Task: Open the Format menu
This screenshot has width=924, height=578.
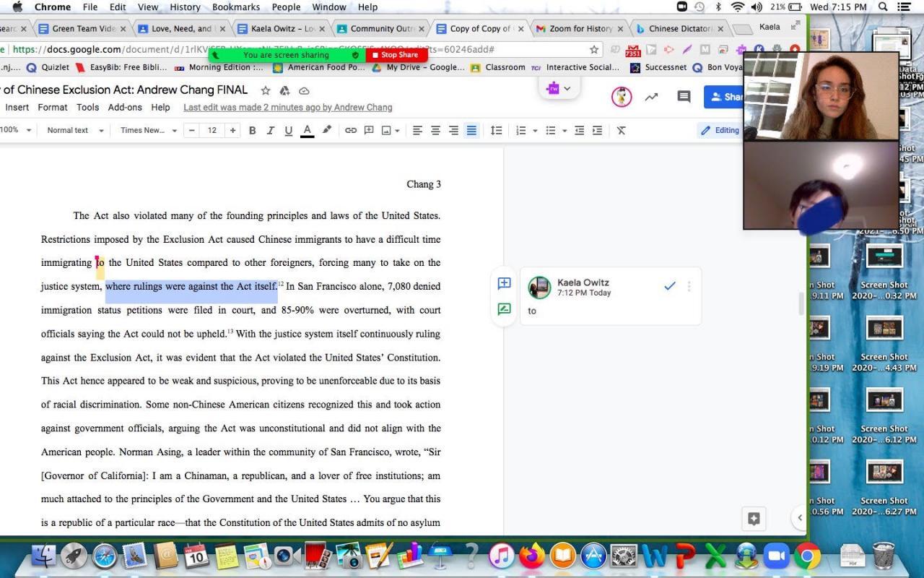Action: click(x=53, y=107)
